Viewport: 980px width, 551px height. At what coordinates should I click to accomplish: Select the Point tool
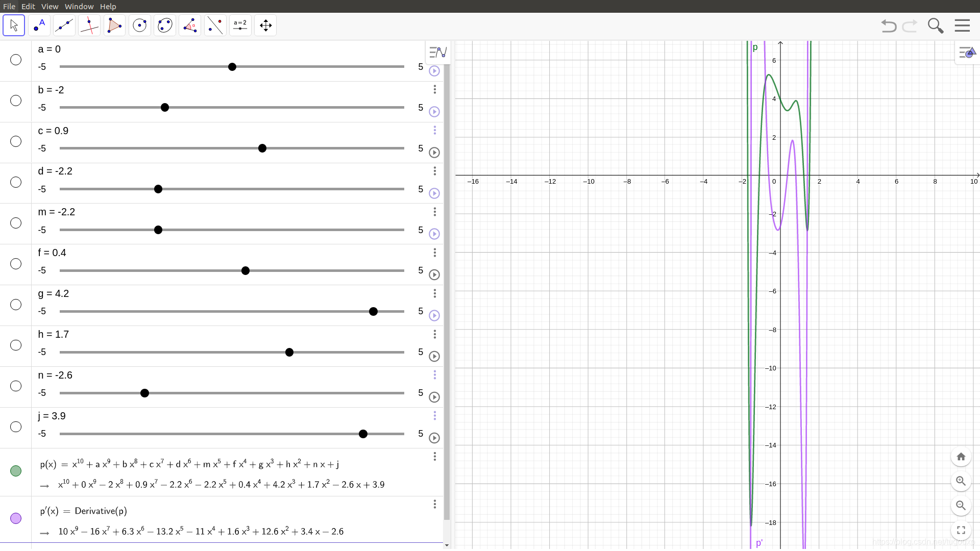[39, 26]
